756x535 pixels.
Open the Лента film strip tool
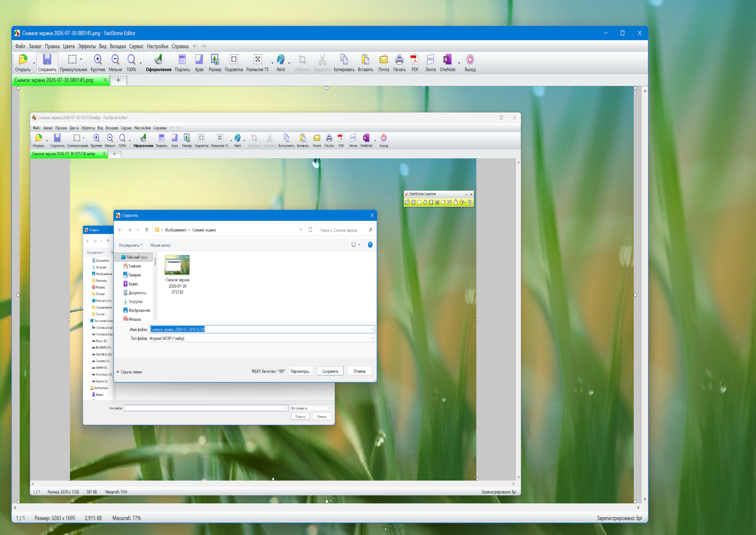(430, 63)
